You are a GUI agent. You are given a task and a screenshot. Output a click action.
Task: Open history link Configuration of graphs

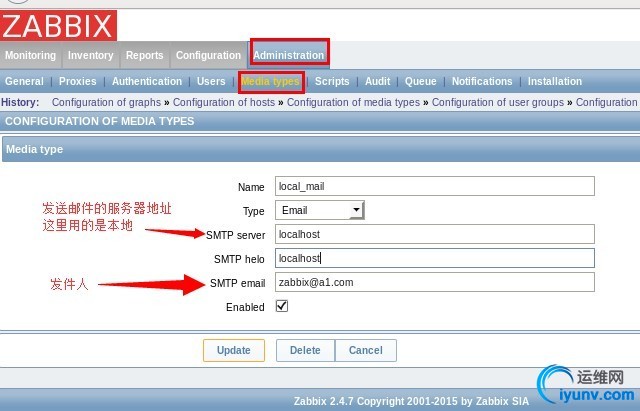point(107,102)
